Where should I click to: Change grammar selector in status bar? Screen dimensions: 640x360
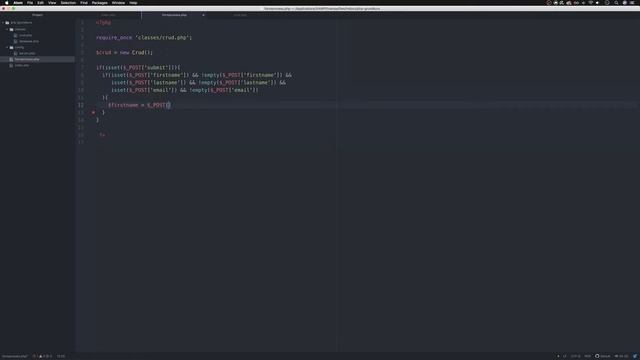point(587,356)
